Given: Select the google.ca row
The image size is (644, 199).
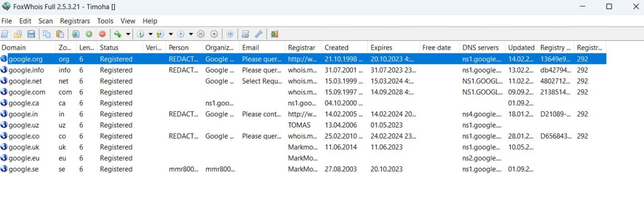Looking at the screenshot, I should pos(303,103).
